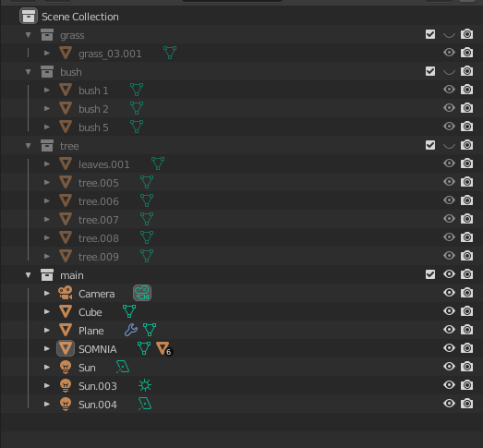Uncheck the grass collection exclude checkbox
The width and height of the screenshot is (483, 448).
click(x=430, y=34)
